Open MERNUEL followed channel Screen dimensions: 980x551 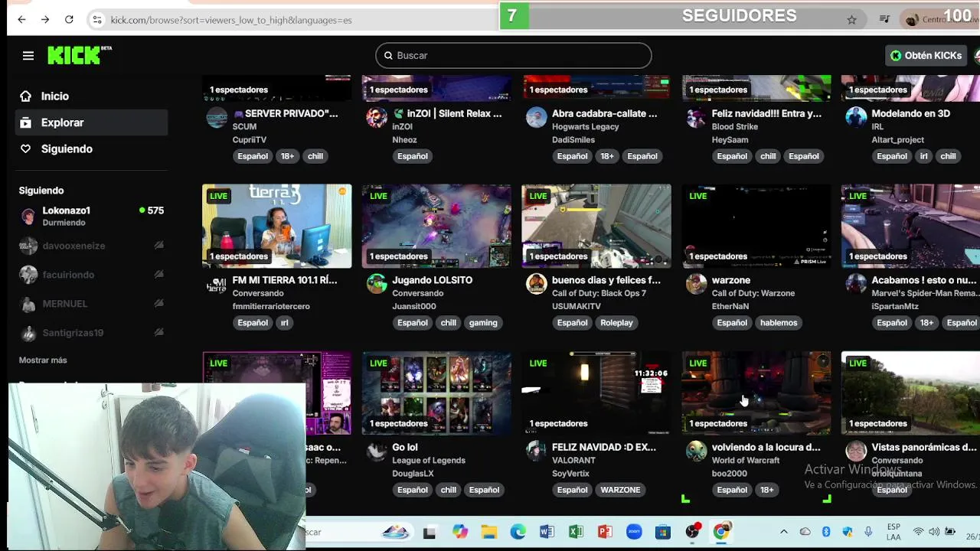pyautogui.click(x=92, y=304)
